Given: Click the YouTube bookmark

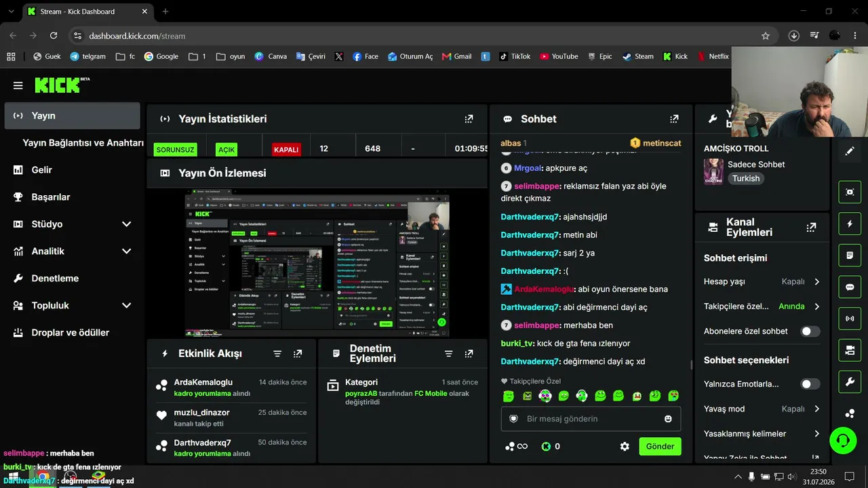Looking at the screenshot, I should coord(559,57).
